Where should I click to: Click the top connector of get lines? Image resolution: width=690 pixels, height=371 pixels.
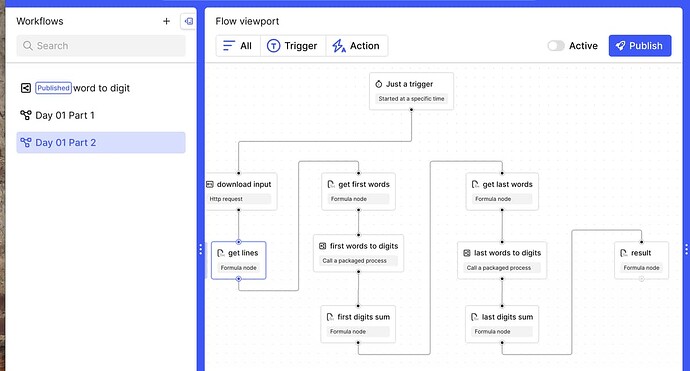pos(239,242)
